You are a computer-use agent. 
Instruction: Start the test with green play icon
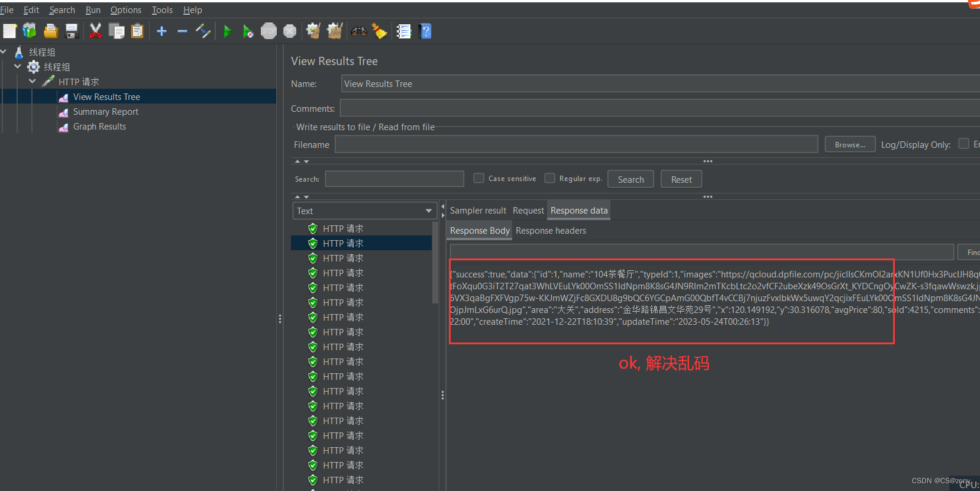point(228,31)
